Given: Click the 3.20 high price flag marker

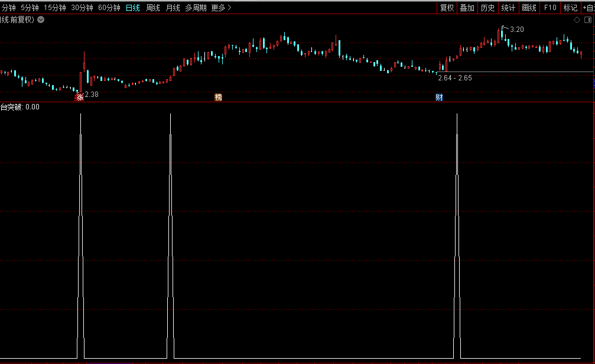Looking at the screenshot, I should tap(503, 28).
